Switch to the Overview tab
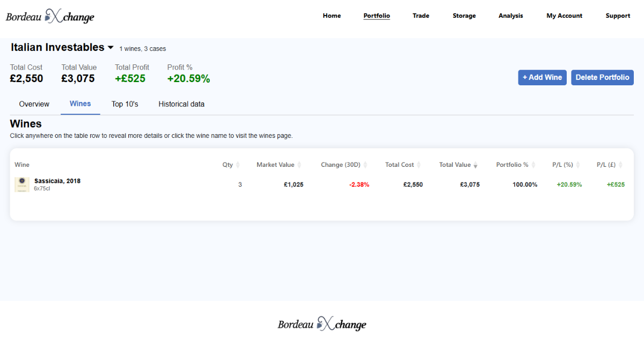The width and height of the screenshot is (644, 338). (34, 104)
